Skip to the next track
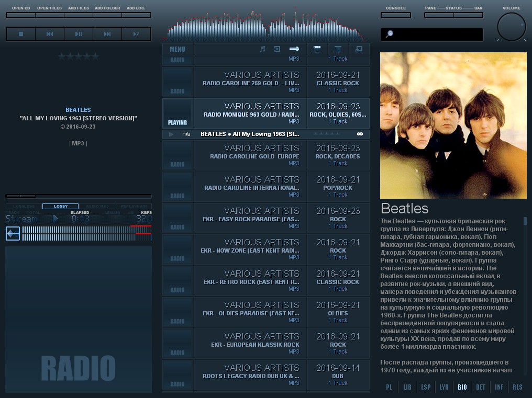The height and width of the screenshot is (398, 532). click(x=107, y=34)
